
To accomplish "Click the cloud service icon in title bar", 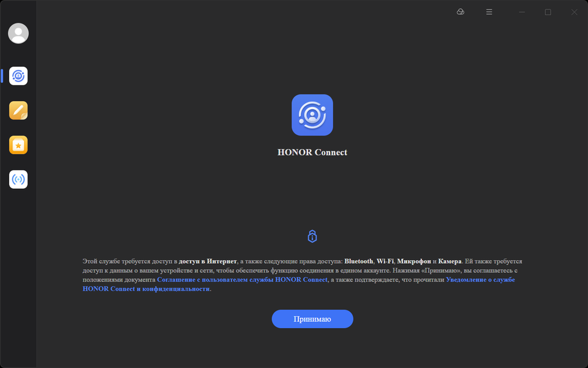I will [x=461, y=12].
